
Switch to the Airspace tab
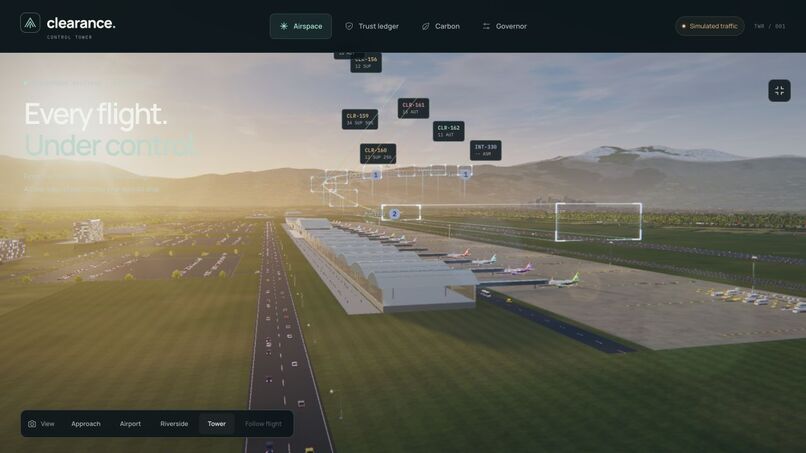point(301,26)
